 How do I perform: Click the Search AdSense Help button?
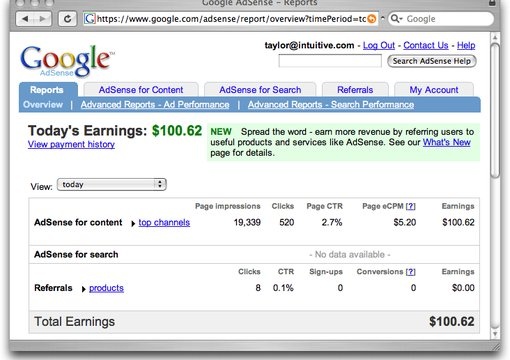[x=432, y=61]
